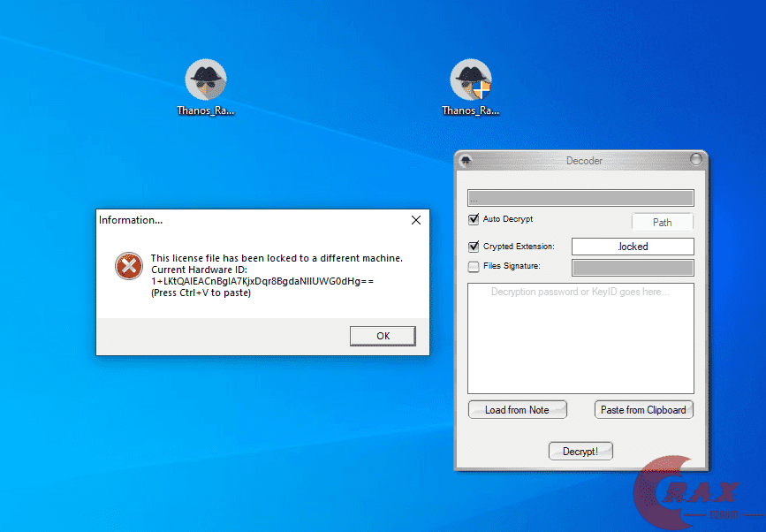
Task: Click the Load from Note button
Action: [x=517, y=409]
